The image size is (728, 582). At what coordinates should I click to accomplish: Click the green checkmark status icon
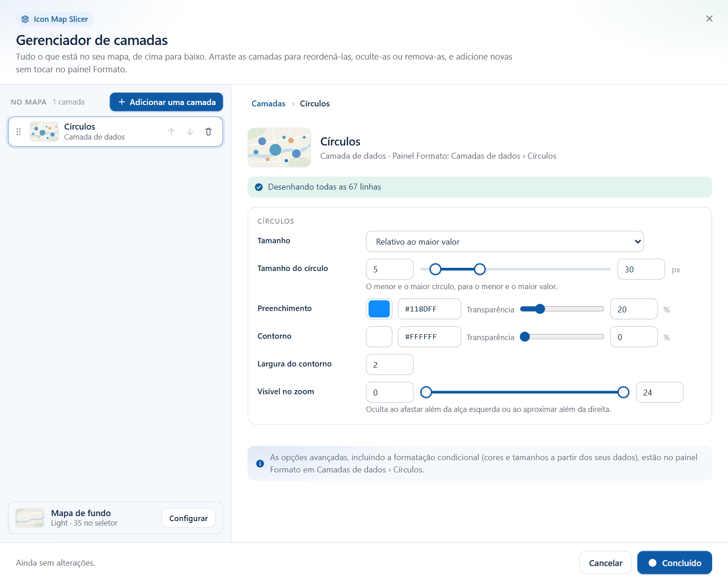coord(259,187)
